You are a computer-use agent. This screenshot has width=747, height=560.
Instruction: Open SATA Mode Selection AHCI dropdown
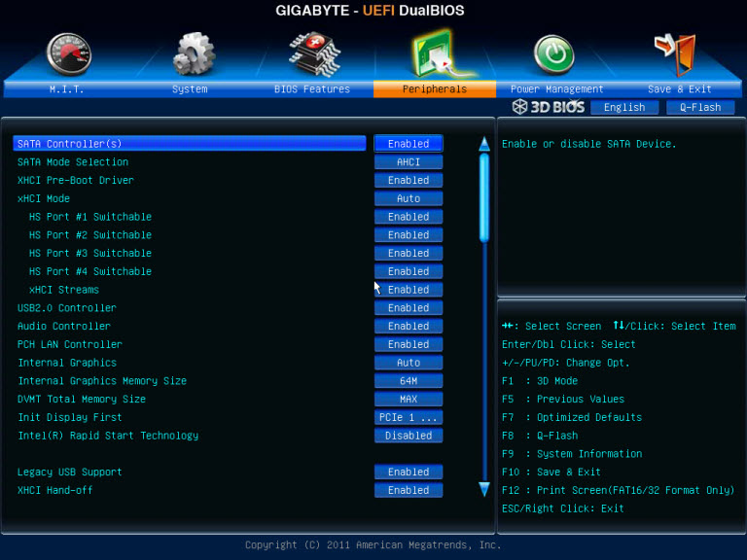tap(409, 162)
